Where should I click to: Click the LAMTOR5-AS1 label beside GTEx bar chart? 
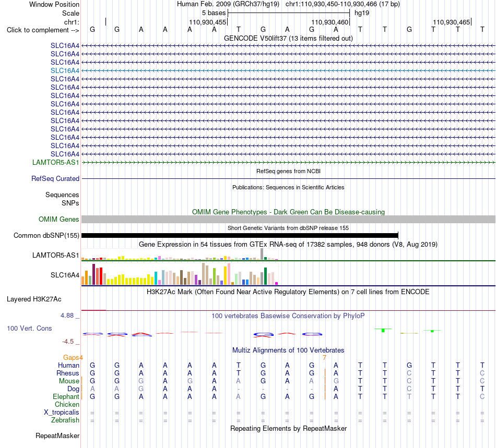(x=56, y=255)
